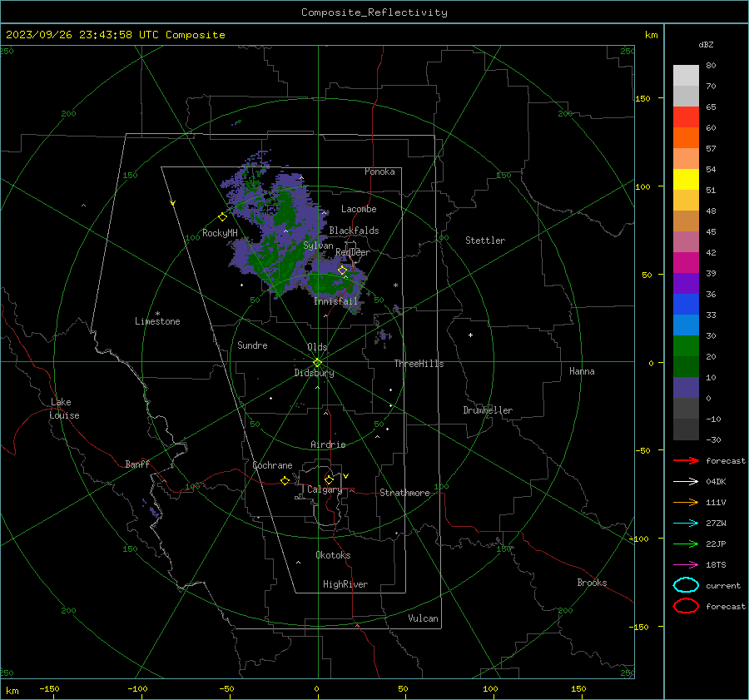Click the magenta 18TS arrow in the legend
The width and height of the screenshot is (749, 700).
(x=686, y=565)
